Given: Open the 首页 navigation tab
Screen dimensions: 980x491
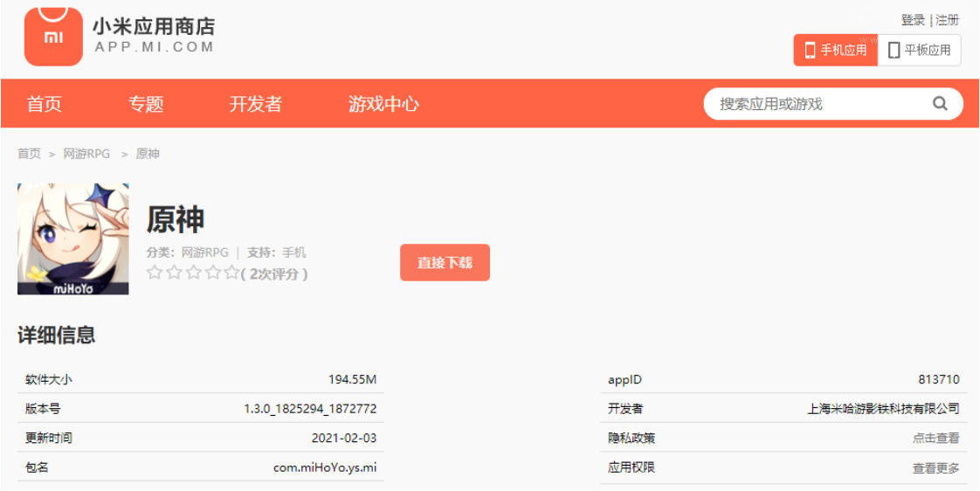Looking at the screenshot, I should (x=45, y=104).
